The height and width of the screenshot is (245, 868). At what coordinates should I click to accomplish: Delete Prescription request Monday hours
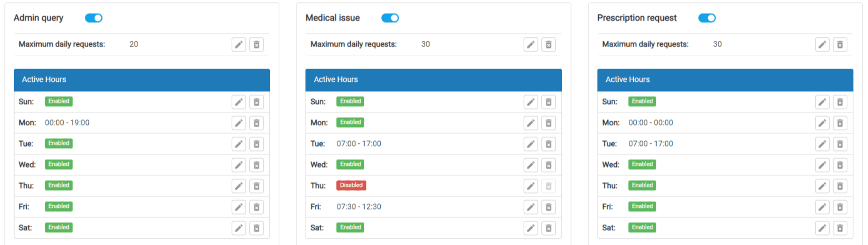[x=840, y=123]
